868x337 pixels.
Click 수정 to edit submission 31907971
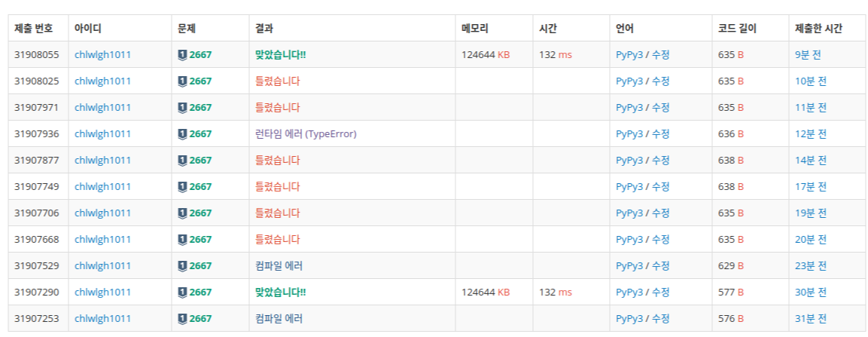click(x=660, y=108)
